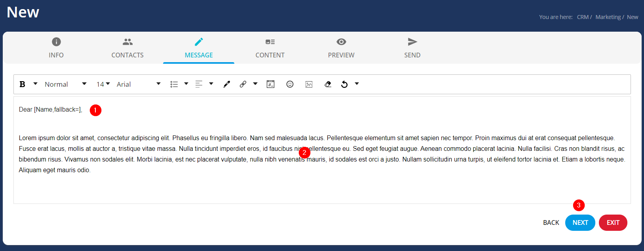Expand the list type options arrow

click(186, 84)
